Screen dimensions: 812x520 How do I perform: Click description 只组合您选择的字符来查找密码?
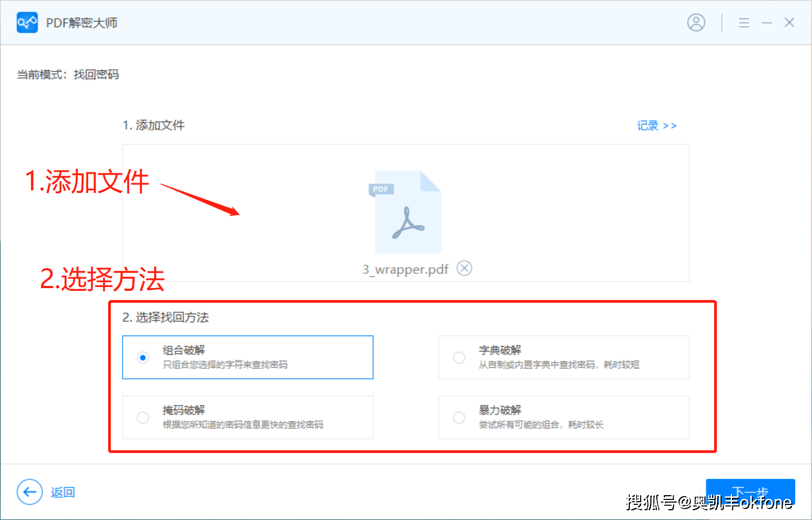point(225,365)
